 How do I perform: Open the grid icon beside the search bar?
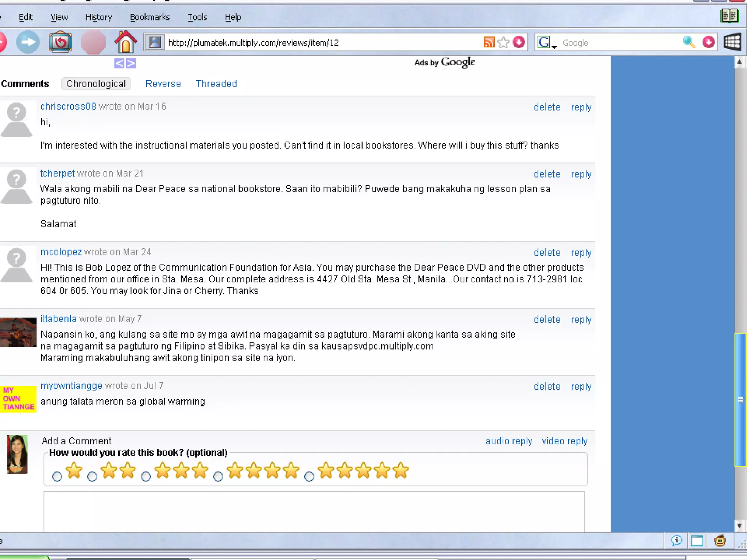coord(732,42)
